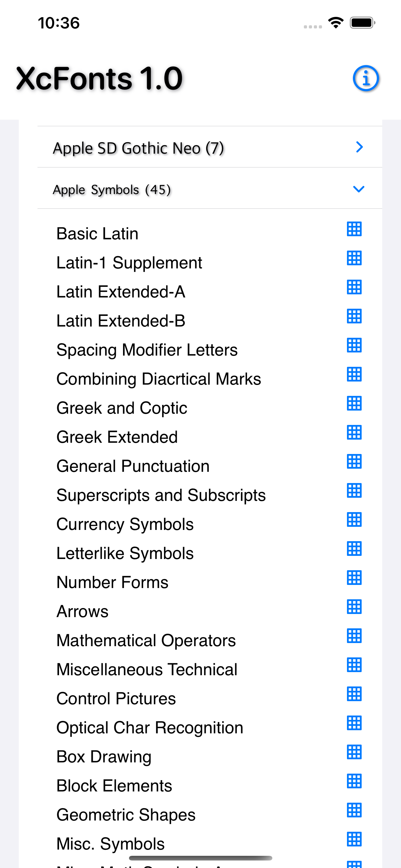
Task: Open the grid for Control Pictures
Action: [354, 694]
